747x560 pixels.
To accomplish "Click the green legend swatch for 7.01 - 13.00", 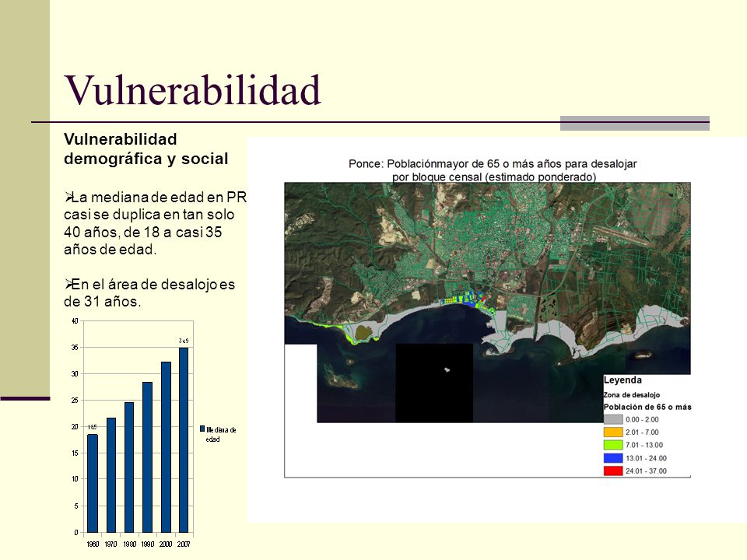I will (613, 445).
